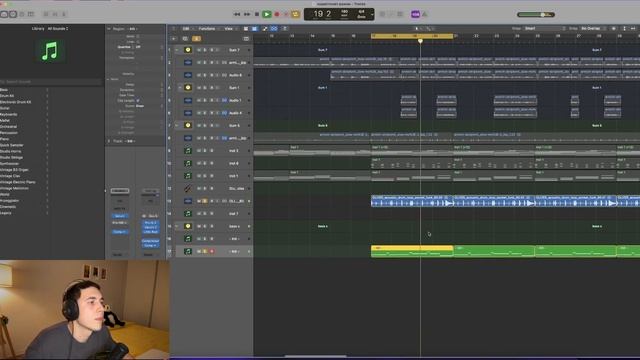
Task: Mute the Audio 1 track
Action: click(199, 100)
